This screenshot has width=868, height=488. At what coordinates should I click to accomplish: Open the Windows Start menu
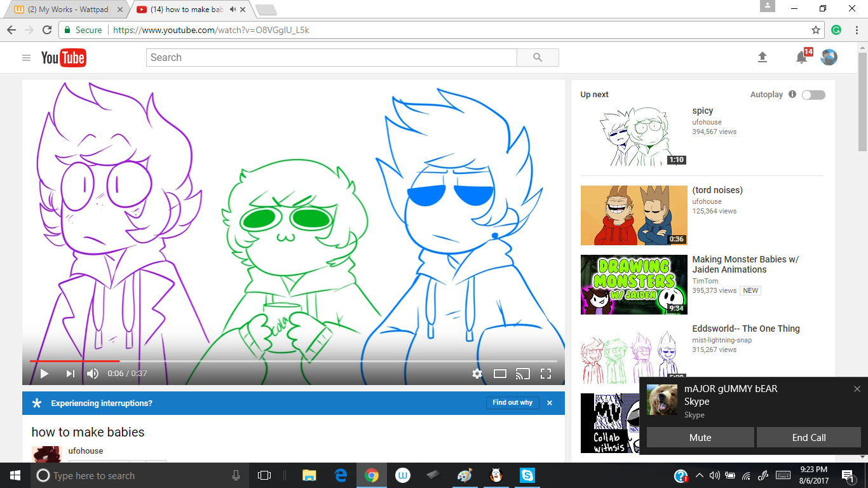click(x=15, y=475)
